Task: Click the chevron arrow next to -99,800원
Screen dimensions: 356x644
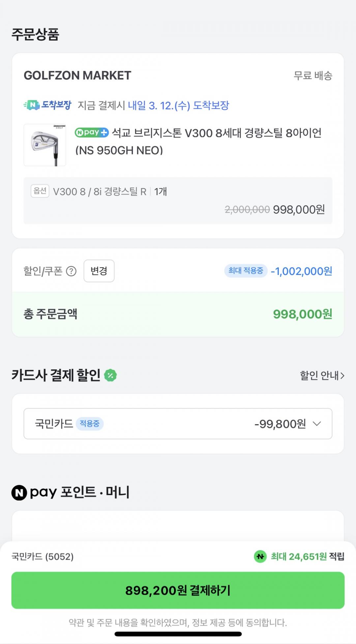Action: pyautogui.click(x=317, y=424)
